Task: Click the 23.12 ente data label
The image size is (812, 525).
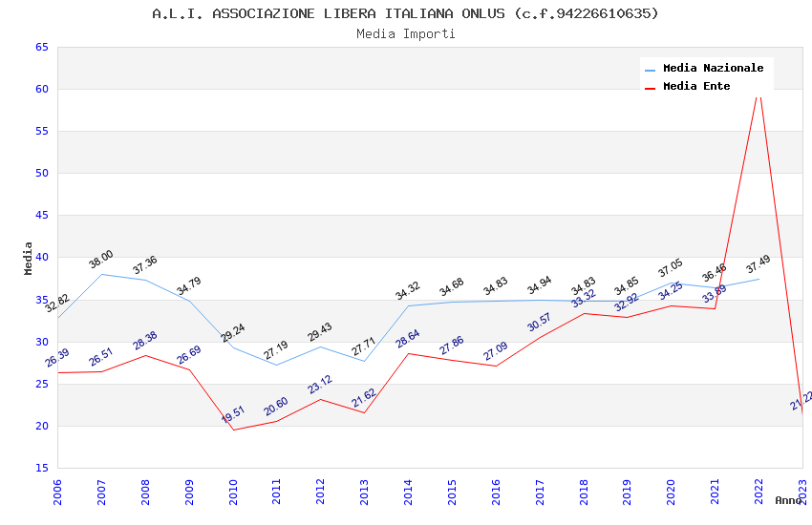Action: 320,385
